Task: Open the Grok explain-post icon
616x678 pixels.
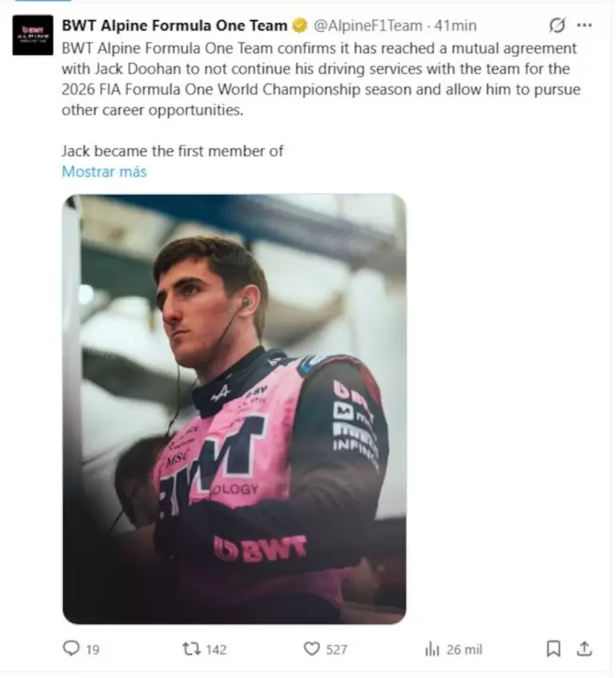Action: click(x=557, y=26)
